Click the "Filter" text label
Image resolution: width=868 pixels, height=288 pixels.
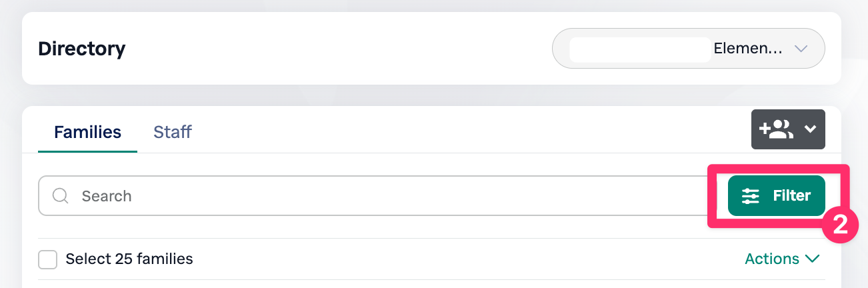pyautogui.click(x=791, y=196)
